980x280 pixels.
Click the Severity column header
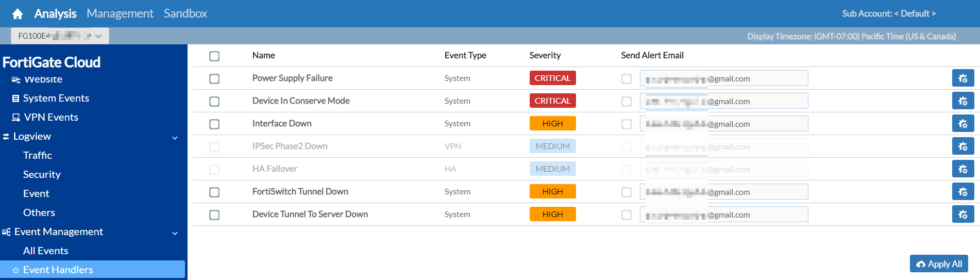(545, 55)
